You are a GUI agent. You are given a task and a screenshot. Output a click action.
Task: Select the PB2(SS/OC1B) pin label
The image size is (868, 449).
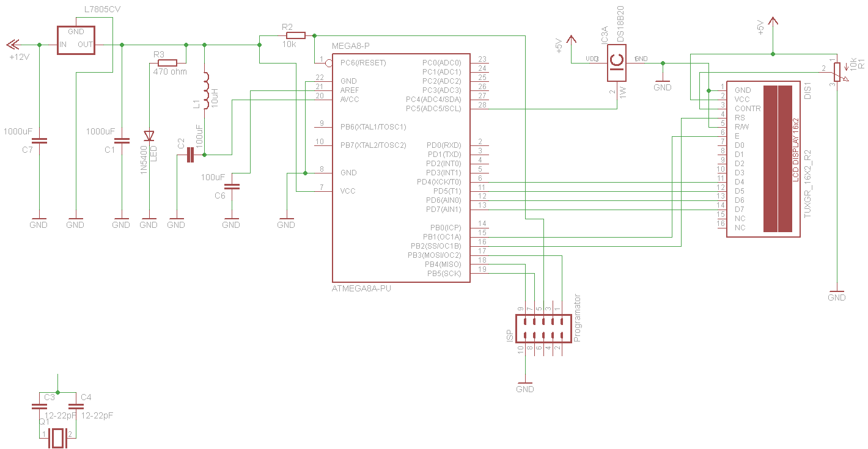(436, 246)
